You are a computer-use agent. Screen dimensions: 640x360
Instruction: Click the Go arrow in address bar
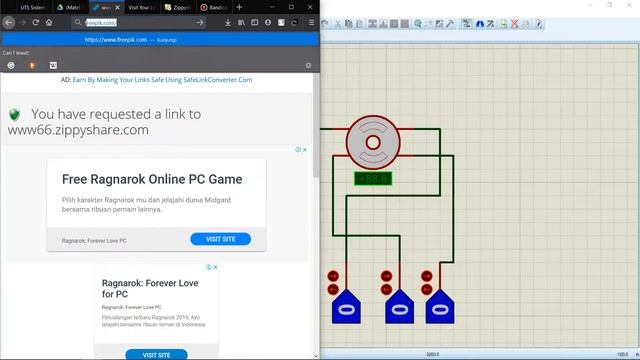(x=200, y=22)
